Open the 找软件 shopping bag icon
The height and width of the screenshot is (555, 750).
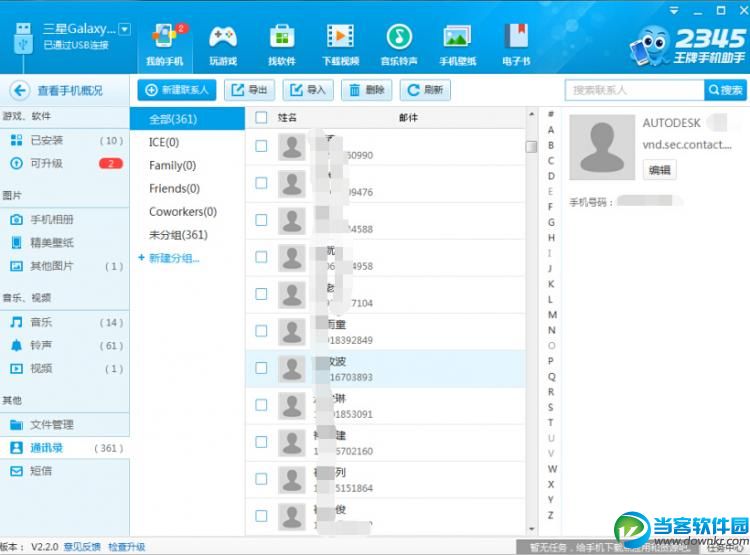(281, 38)
